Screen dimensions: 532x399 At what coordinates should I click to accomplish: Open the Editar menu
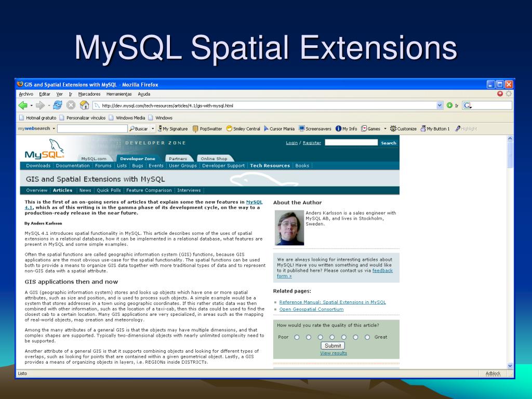pyautogui.click(x=45, y=94)
